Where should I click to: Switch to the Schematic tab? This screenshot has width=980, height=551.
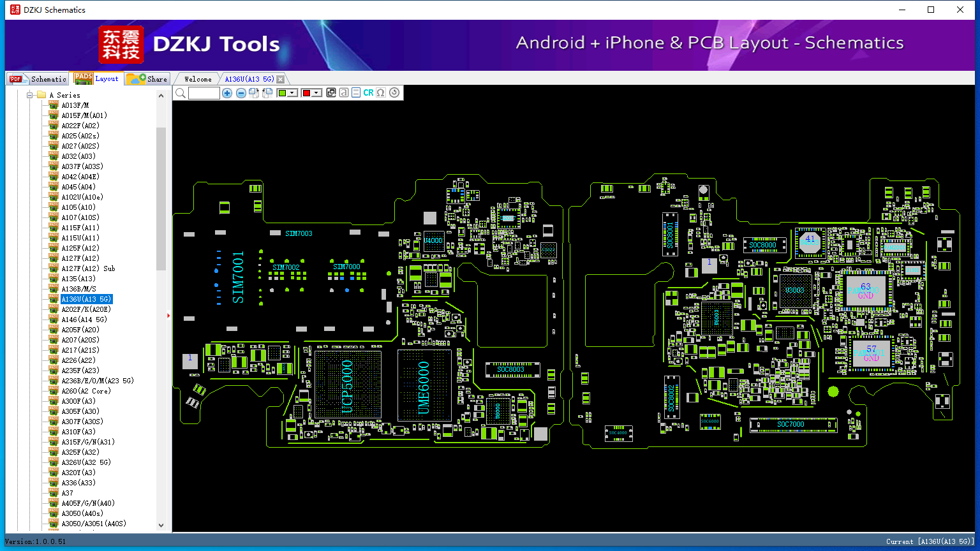point(38,79)
